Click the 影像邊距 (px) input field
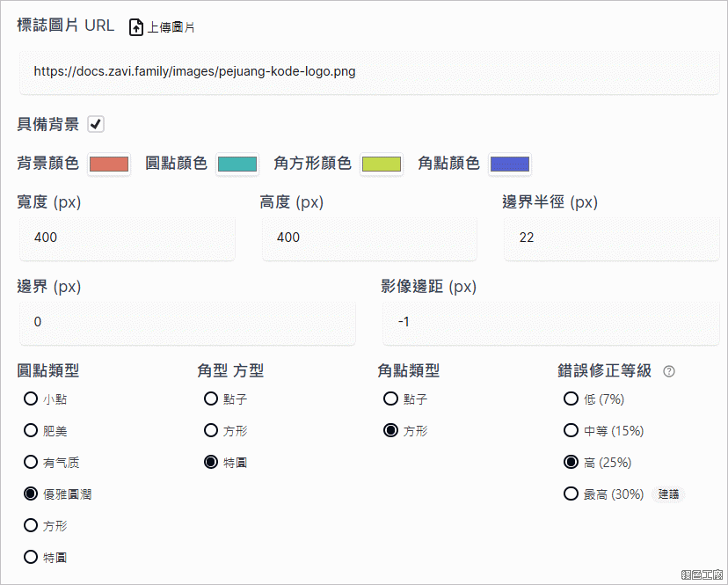This screenshot has width=728, height=585. coord(550,322)
